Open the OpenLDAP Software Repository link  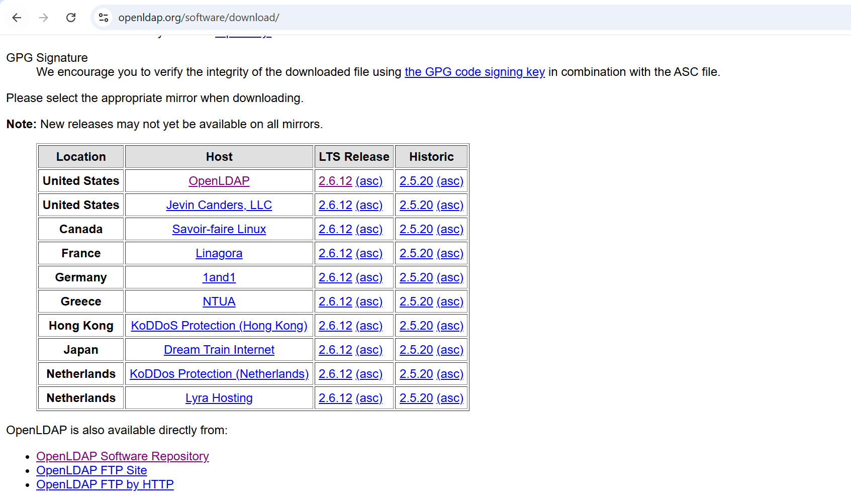tap(122, 456)
